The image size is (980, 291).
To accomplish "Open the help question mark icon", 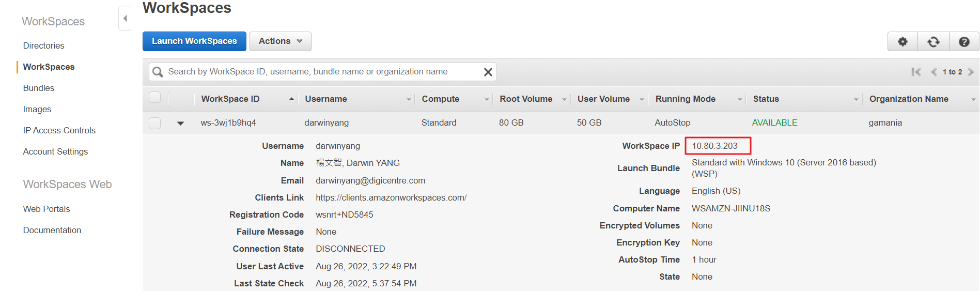I will 963,42.
